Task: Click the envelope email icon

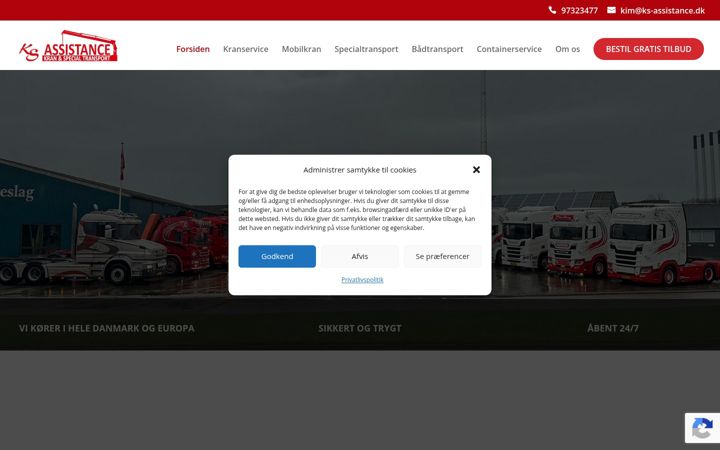Action: pyautogui.click(x=611, y=10)
